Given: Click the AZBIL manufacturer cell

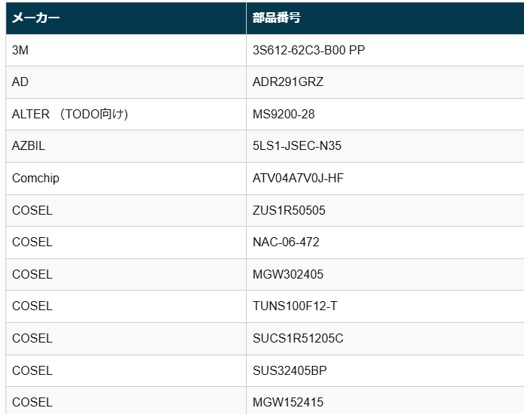Looking at the screenshot, I should point(126,146).
